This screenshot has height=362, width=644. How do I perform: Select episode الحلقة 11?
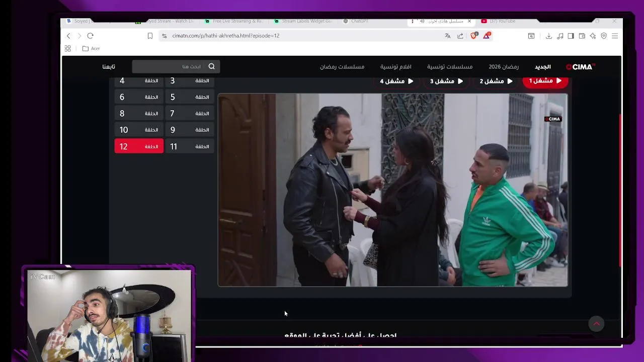click(x=190, y=146)
